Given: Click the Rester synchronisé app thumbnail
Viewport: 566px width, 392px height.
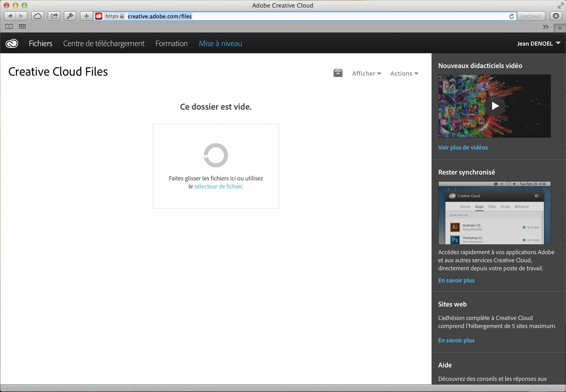Looking at the screenshot, I should point(494,213).
